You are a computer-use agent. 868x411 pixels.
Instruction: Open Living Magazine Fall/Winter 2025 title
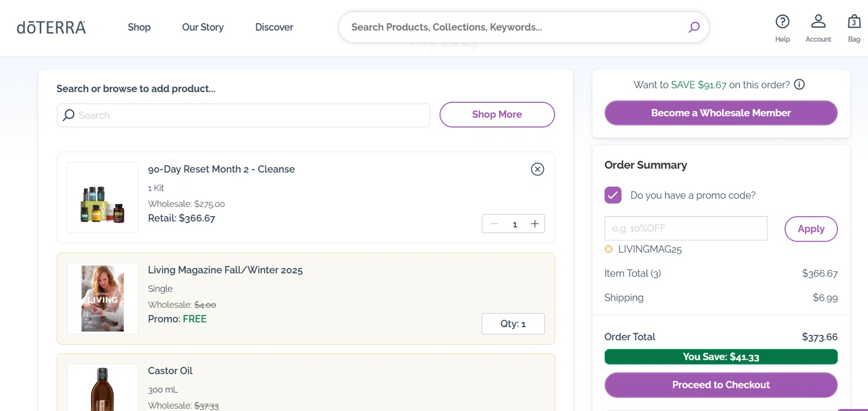225,270
